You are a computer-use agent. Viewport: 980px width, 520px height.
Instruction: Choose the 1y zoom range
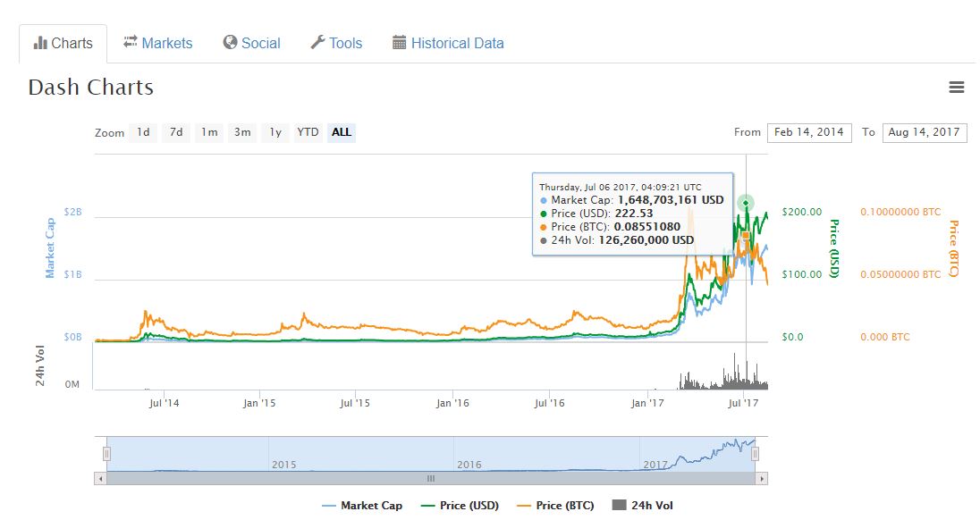click(275, 132)
